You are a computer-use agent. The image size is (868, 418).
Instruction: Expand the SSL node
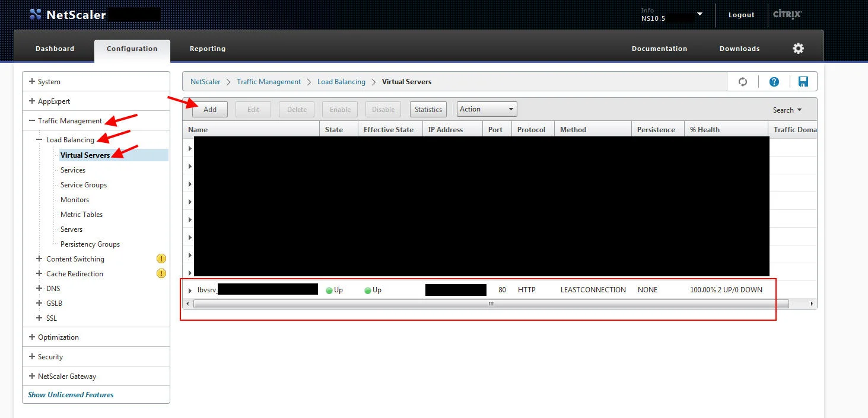point(39,318)
